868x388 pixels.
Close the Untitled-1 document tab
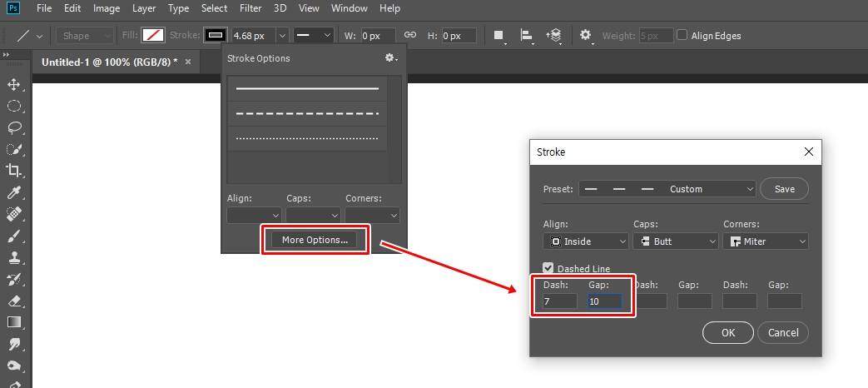(187, 62)
